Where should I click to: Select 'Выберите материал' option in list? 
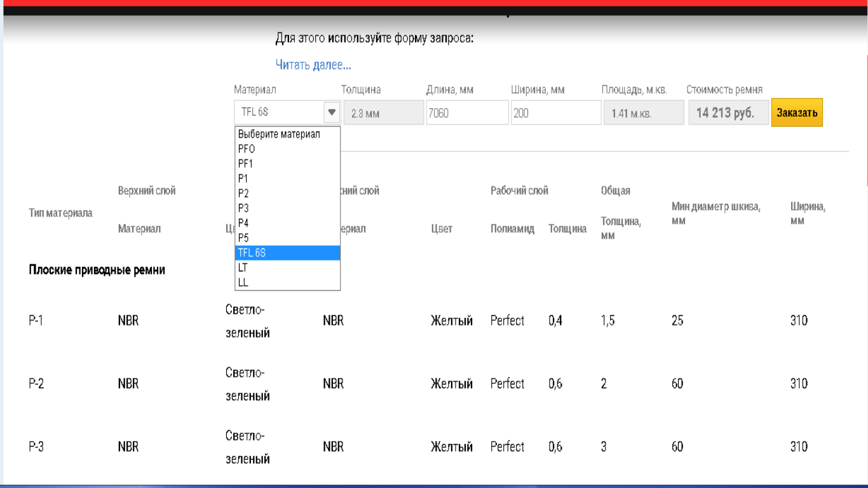point(287,134)
